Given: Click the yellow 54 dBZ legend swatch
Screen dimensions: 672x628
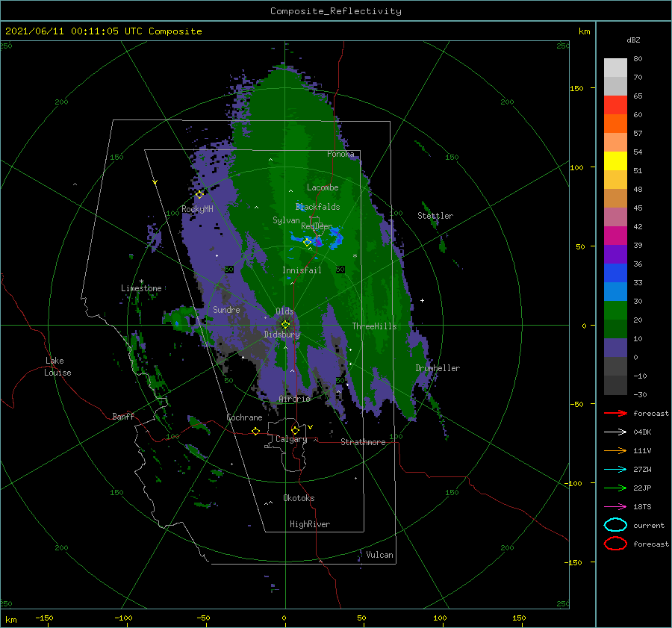Looking at the screenshot, I should tap(615, 161).
